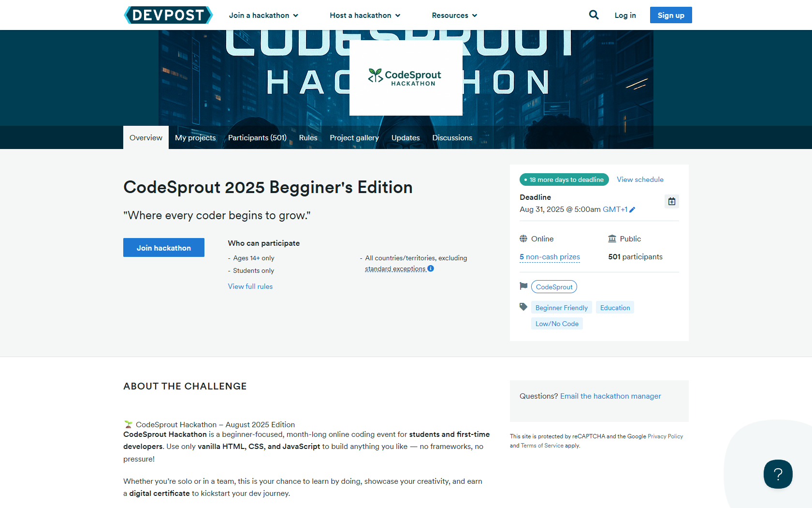Viewport: 812px width, 508px height.
Task: Select the CodeSprout organizer tag
Action: [x=554, y=287]
